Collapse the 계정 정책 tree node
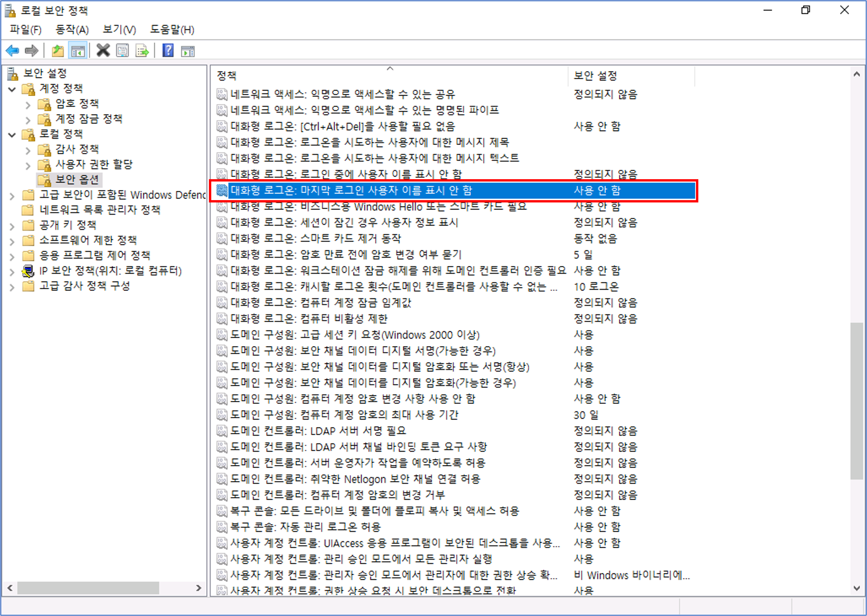This screenshot has width=867, height=616. [12, 89]
